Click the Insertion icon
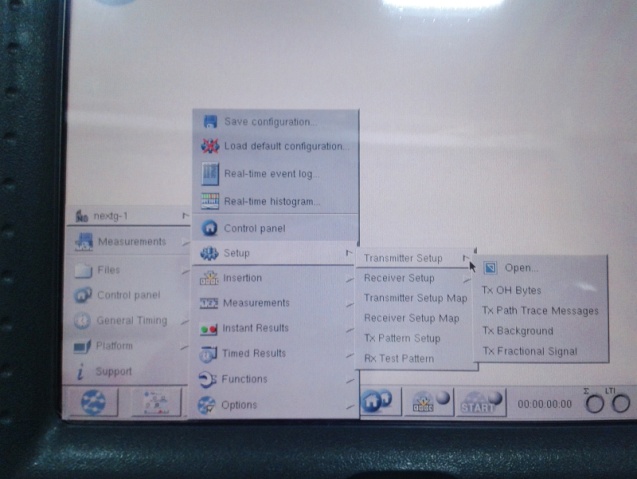 [209, 278]
